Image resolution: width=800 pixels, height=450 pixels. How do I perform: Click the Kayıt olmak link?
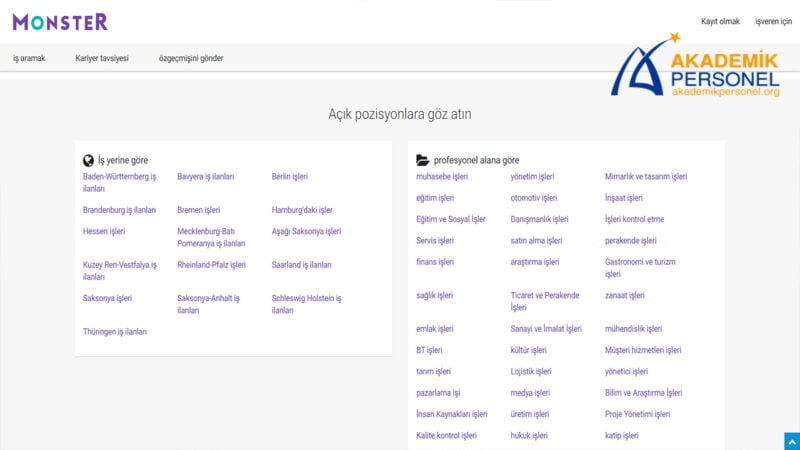pos(720,21)
